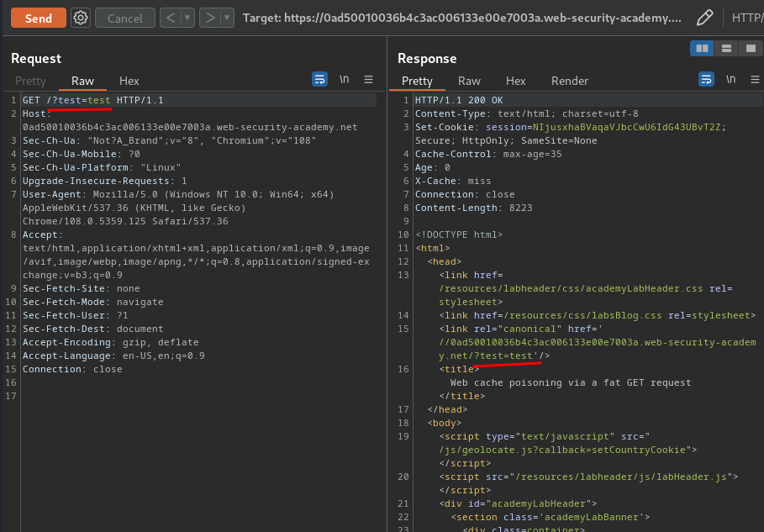Toggle word wrap in Response pane
The height and width of the screenshot is (532, 764).
coord(706,79)
